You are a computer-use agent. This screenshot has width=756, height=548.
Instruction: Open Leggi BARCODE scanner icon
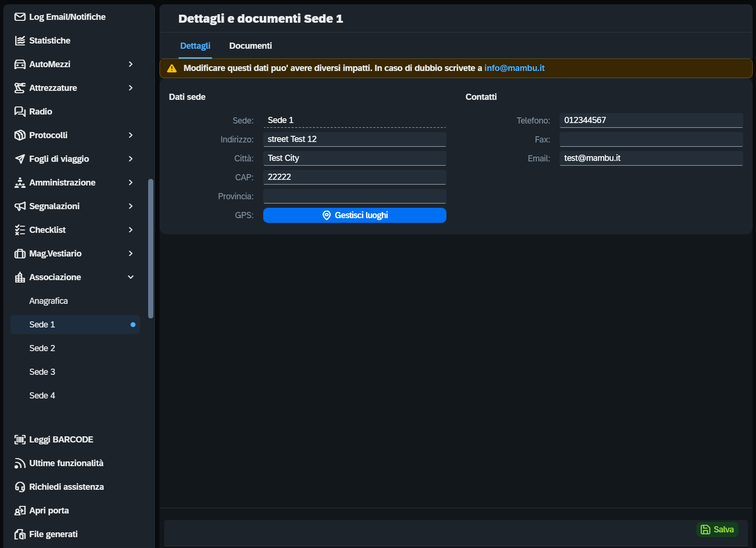point(20,440)
